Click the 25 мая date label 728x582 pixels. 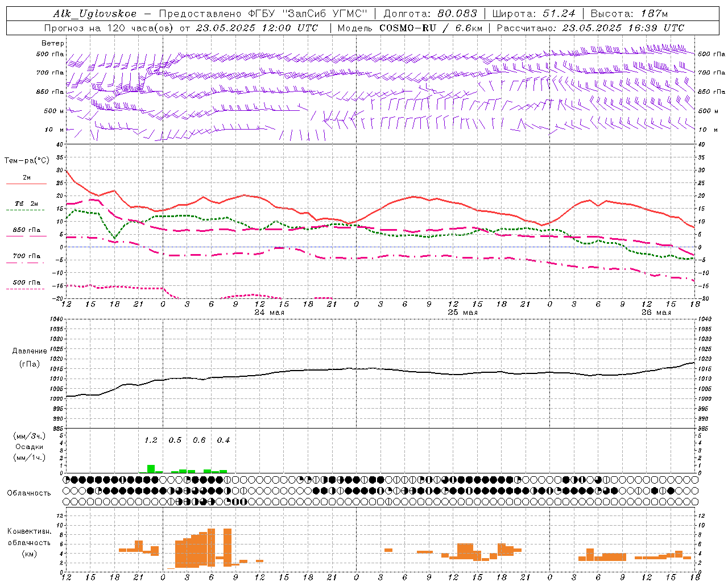[462, 313]
